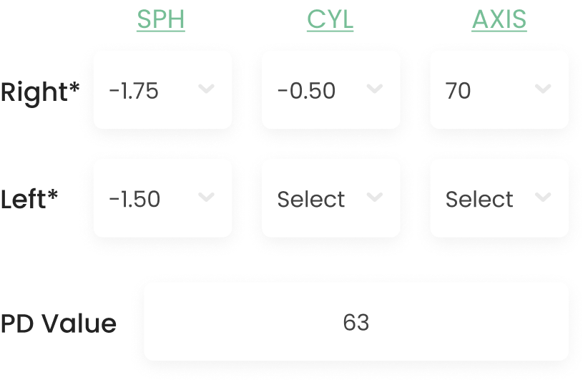Expand the Left eye AXIS Select dropdown
Image resolution: width=588 pixels, height=385 pixels.
pos(499,198)
